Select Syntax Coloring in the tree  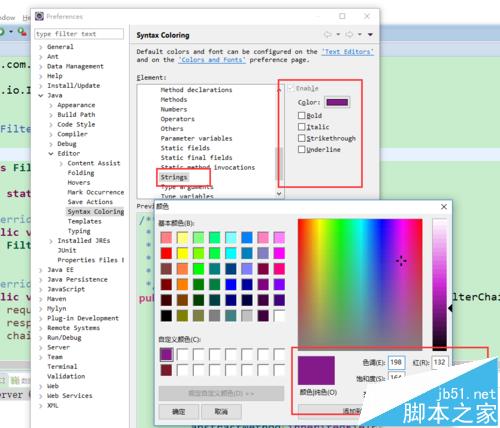coord(96,212)
